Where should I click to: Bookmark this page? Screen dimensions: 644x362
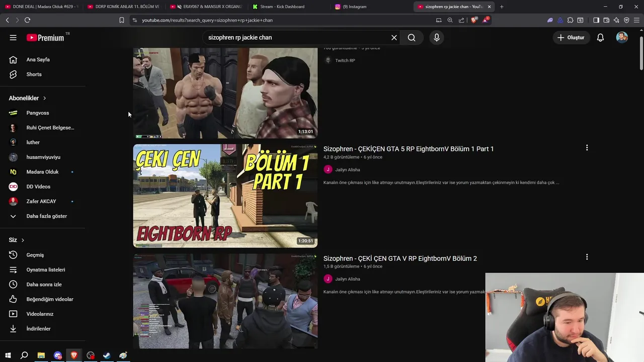pos(121,20)
